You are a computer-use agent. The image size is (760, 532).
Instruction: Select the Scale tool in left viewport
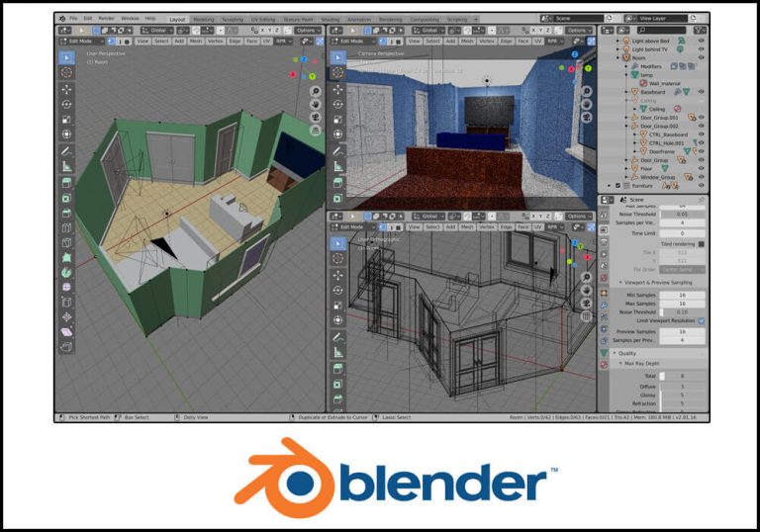point(67,120)
